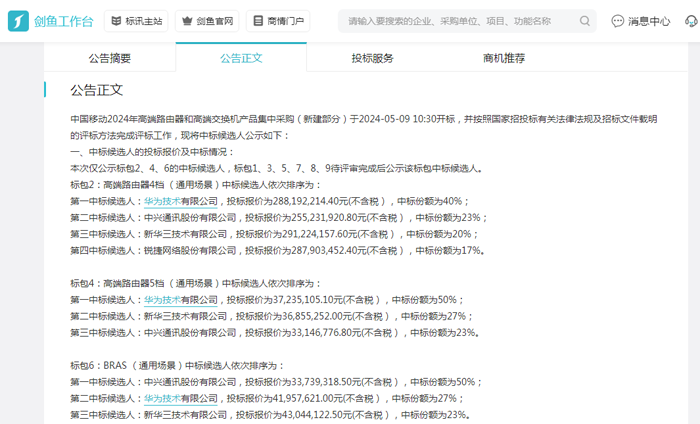Screen dimensions: 700x424
Task: Click the 标包2 高端路由器4档 heading line
Action: click(x=181, y=184)
